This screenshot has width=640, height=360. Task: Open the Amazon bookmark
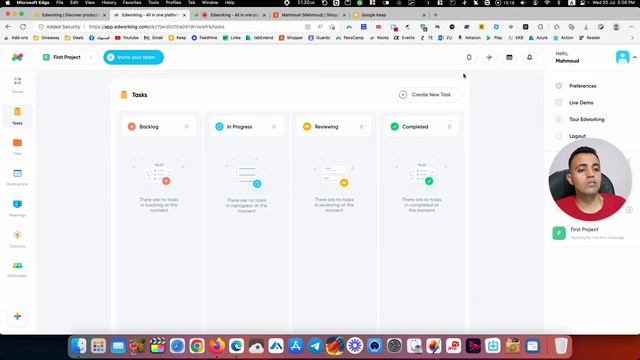(470, 38)
